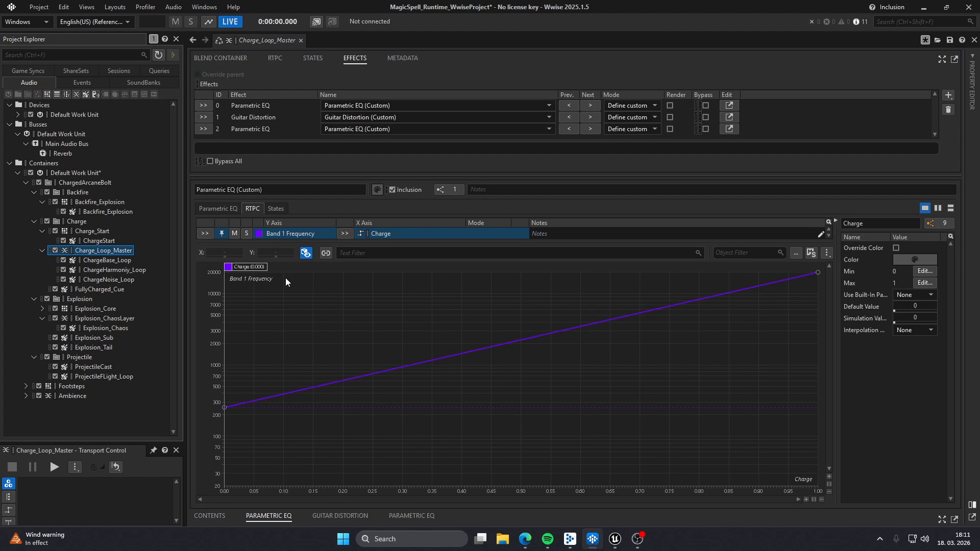Open File Explorer from taskbar
This screenshot has height=551, width=980.
click(503, 539)
